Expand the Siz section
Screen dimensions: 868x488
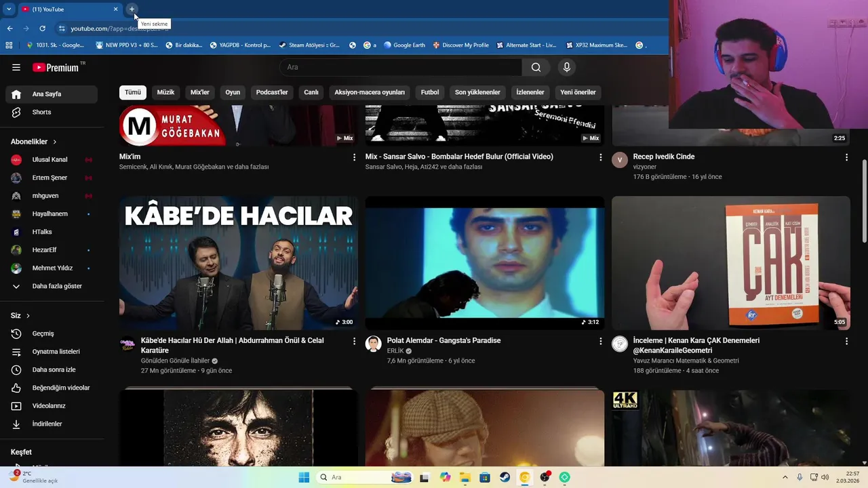(x=20, y=316)
